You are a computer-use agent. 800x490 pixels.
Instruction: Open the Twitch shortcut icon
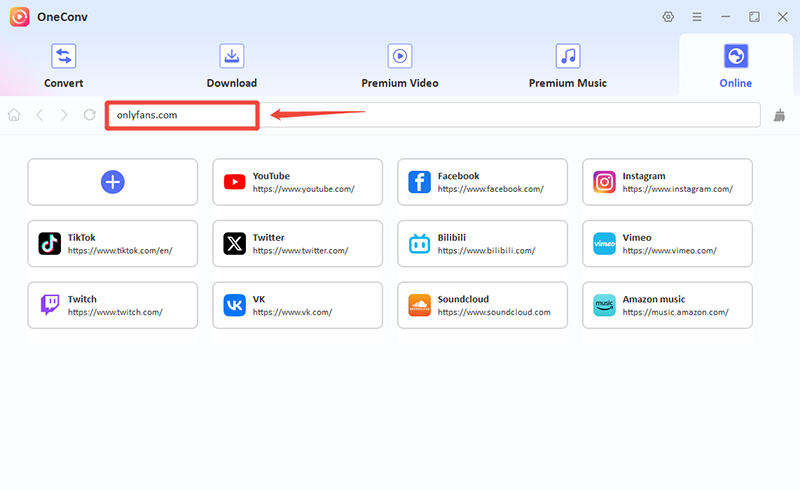coord(49,305)
